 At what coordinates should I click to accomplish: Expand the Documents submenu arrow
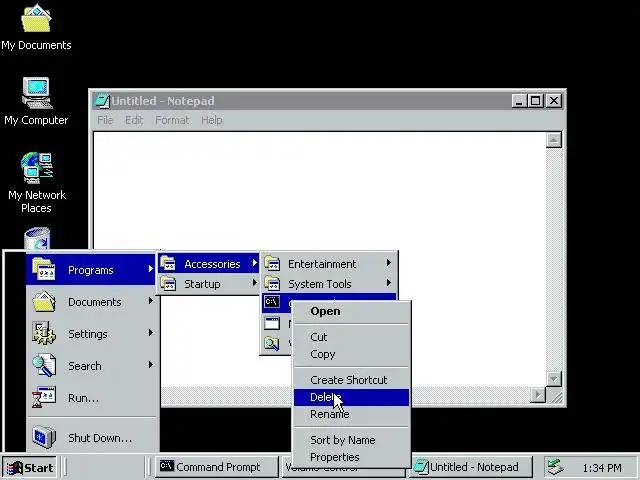point(151,301)
